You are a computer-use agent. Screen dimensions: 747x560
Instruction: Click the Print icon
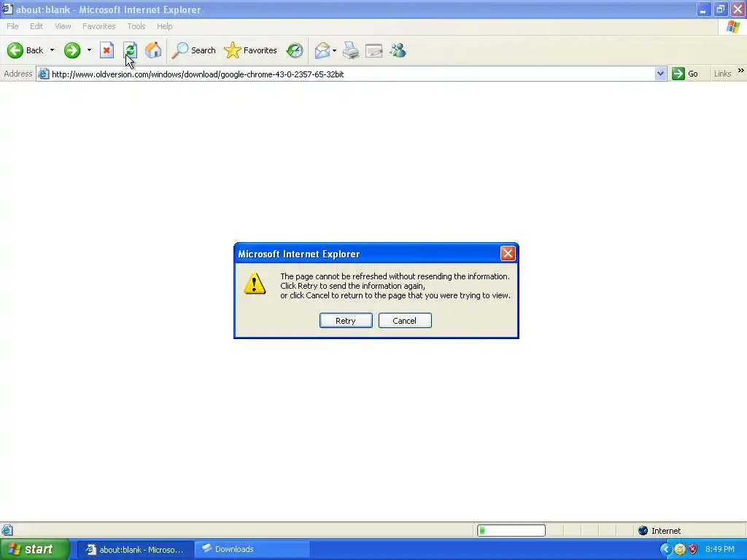(351, 50)
